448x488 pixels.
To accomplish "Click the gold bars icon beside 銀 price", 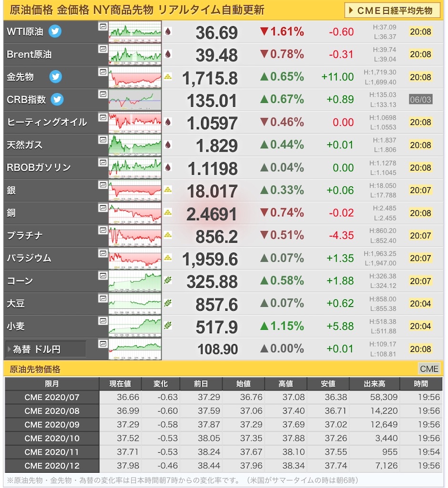I will (168, 189).
